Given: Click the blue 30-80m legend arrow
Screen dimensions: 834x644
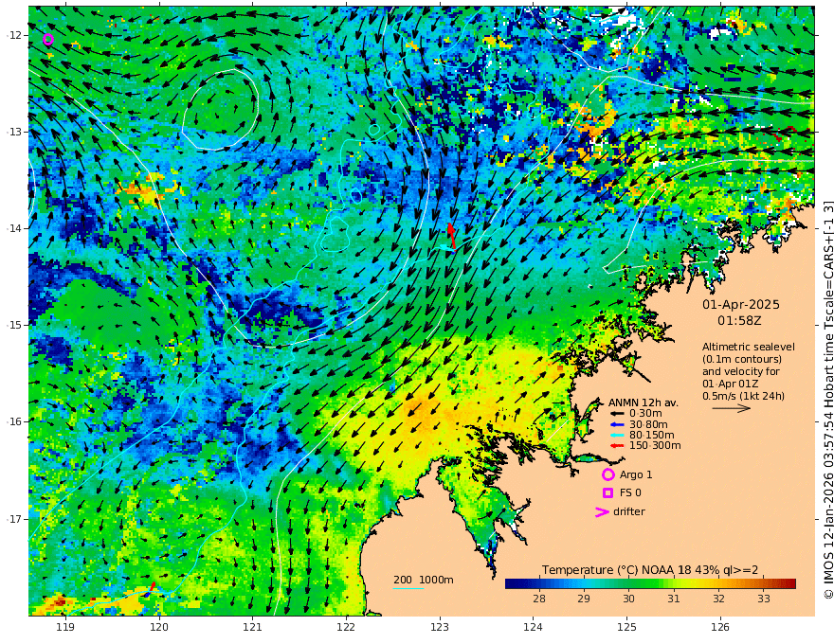Looking at the screenshot, I should pyautogui.click(x=617, y=424).
